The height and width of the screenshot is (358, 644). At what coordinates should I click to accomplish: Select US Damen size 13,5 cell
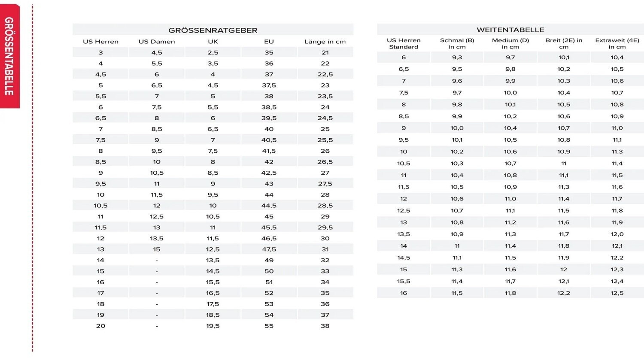[x=157, y=238]
